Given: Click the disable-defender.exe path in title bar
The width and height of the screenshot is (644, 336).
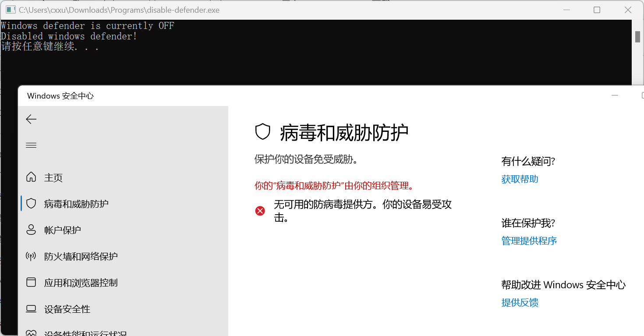Looking at the screenshot, I should click(x=119, y=10).
